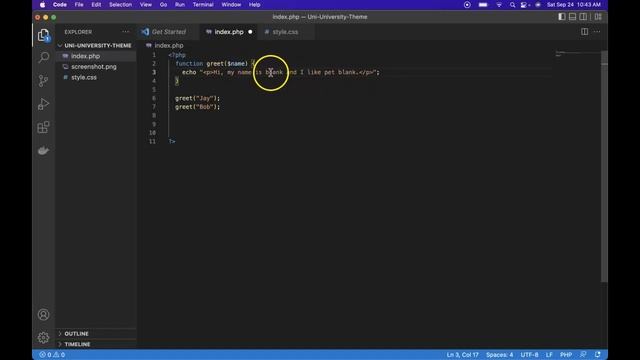Open the Run and Debug view

(43, 104)
